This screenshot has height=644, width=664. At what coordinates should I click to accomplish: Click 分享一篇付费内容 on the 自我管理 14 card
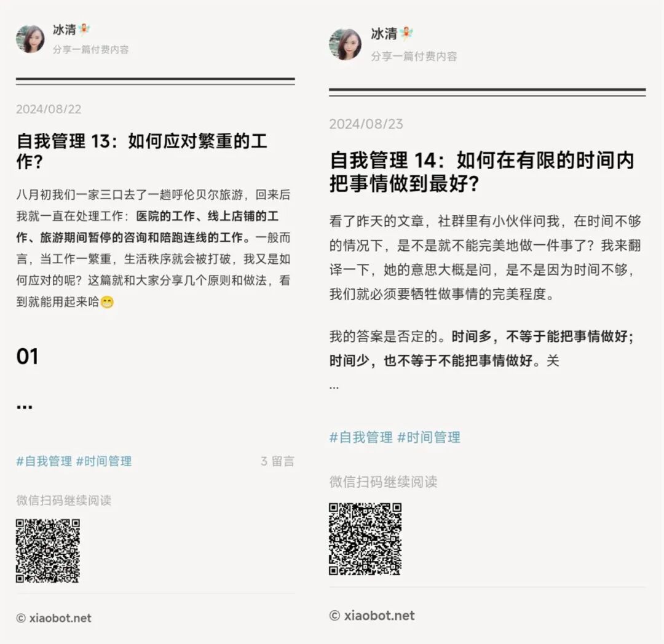pos(414,57)
